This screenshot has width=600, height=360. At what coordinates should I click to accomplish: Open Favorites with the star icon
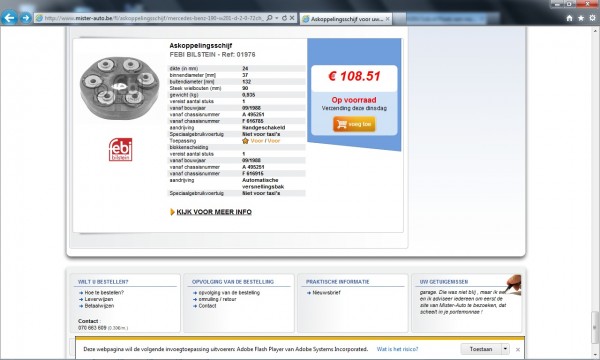pyautogui.click(x=581, y=18)
